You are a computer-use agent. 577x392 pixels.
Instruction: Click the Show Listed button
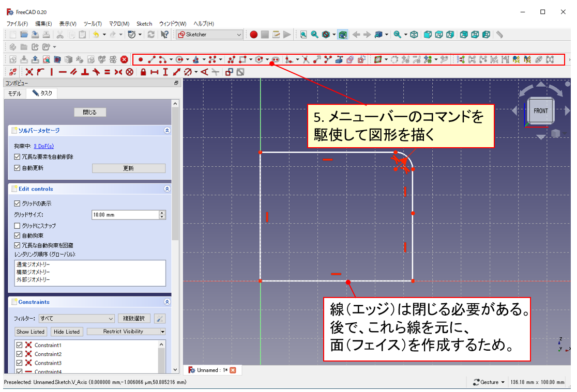point(31,332)
